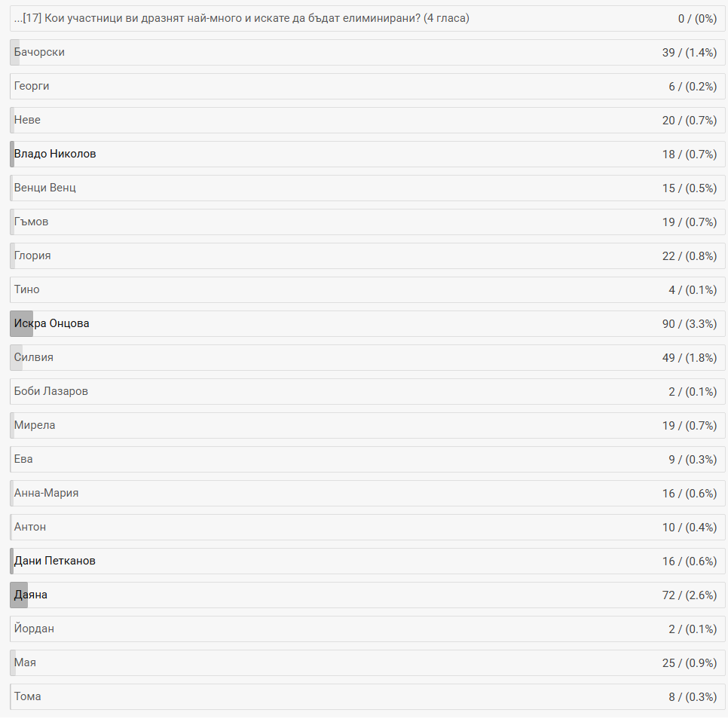Choose Антон in the poll
Screen dimensions: 728x719
tap(367, 527)
